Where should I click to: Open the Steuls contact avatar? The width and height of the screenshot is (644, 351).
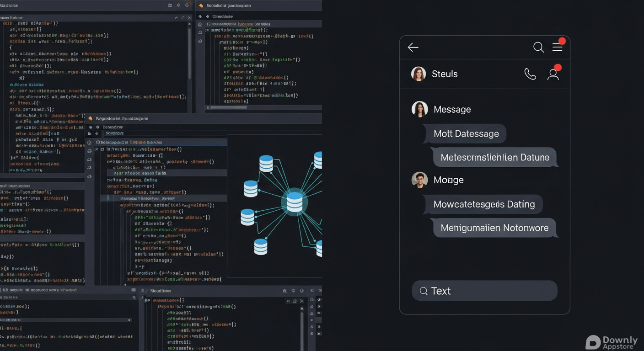419,74
